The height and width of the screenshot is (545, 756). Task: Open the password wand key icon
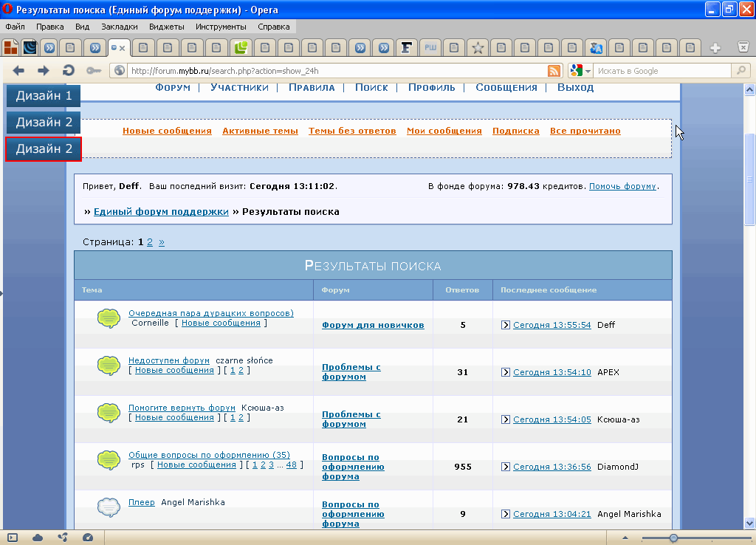point(93,71)
